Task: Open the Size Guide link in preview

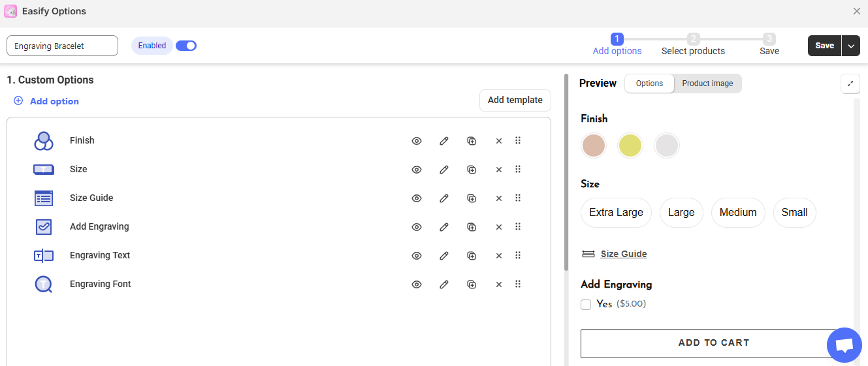Action: (x=623, y=254)
